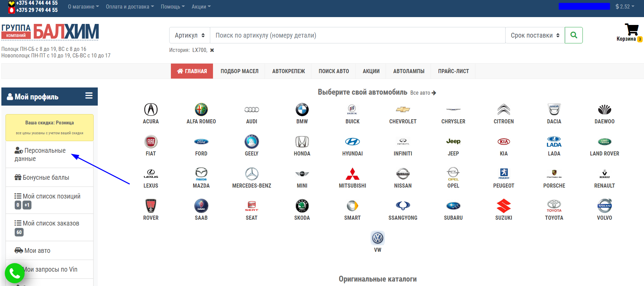The image size is (644, 286).
Task: Click the Mercedes-Benz logo
Action: point(252,174)
